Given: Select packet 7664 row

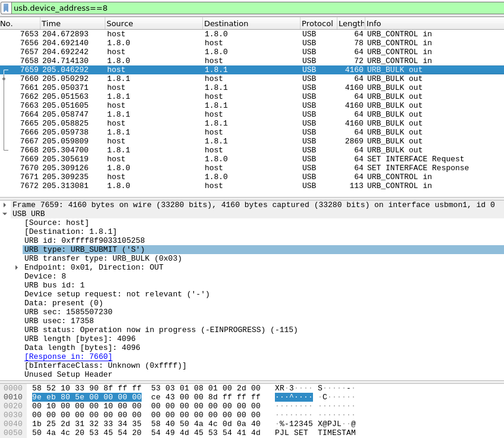Looking at the screenshot, I should pyautogui.click(x=252, y=114).
